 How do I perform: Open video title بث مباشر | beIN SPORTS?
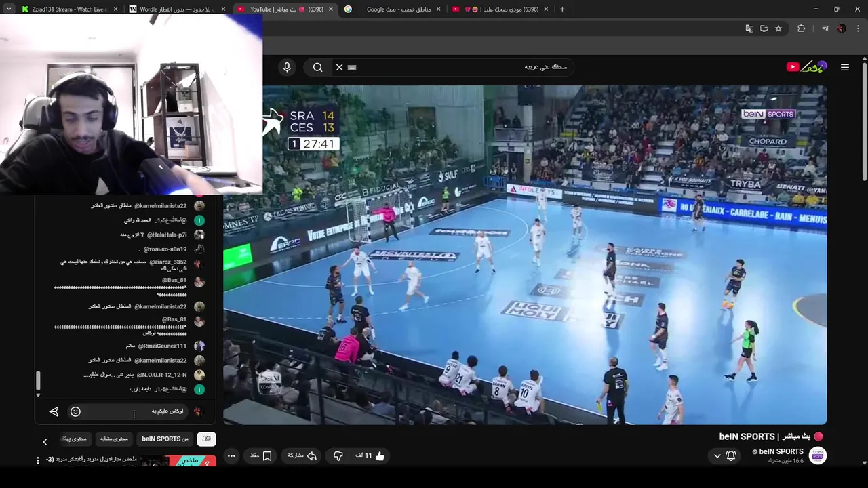(765, 436)
